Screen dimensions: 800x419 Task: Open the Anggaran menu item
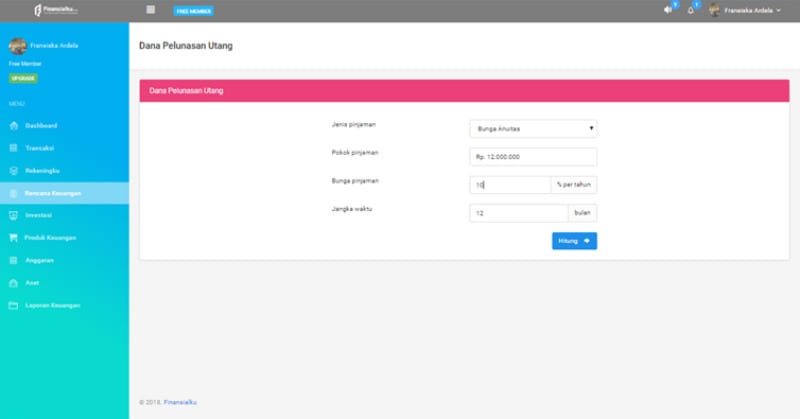[x=40, y=260]
